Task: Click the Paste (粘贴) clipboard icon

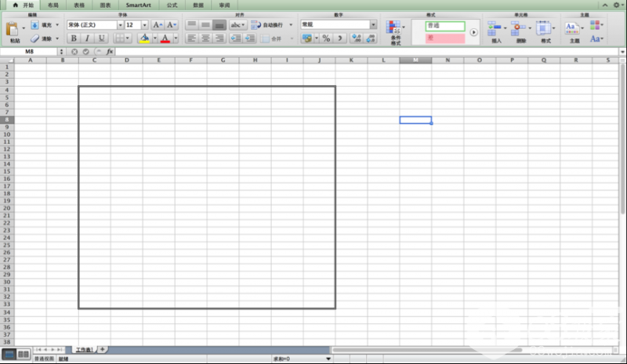Action: point(13,30)
